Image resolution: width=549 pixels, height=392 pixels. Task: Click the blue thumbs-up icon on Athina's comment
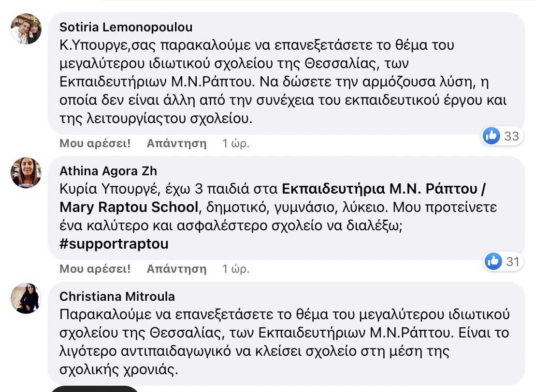click(x=493, y=261)
